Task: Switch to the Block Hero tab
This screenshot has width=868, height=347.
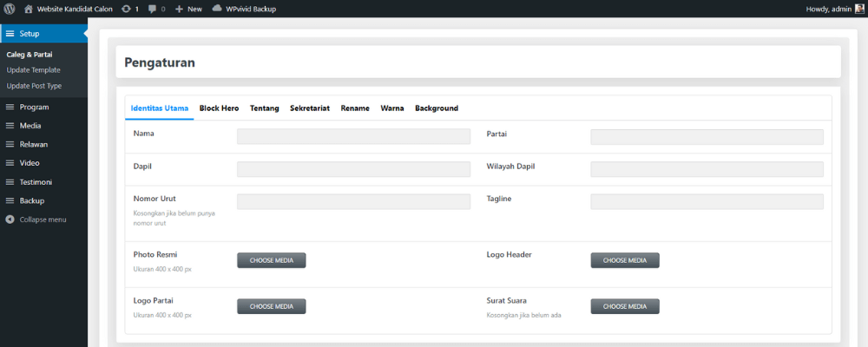Action: [x=219, y=108]
